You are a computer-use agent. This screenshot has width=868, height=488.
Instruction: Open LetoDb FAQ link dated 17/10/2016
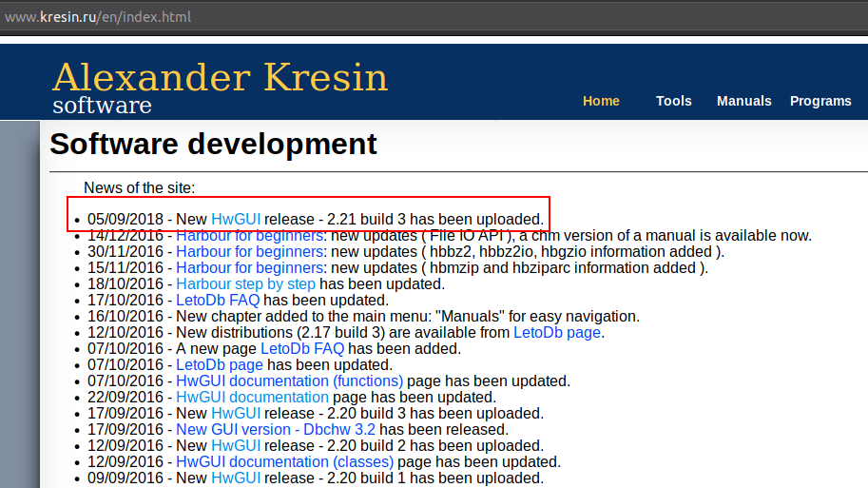point(218,301)
